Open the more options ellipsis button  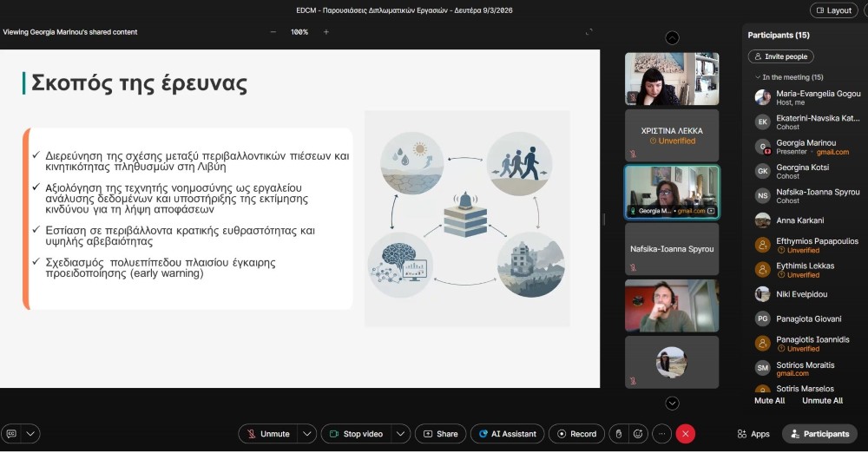(x=662, y=434)
